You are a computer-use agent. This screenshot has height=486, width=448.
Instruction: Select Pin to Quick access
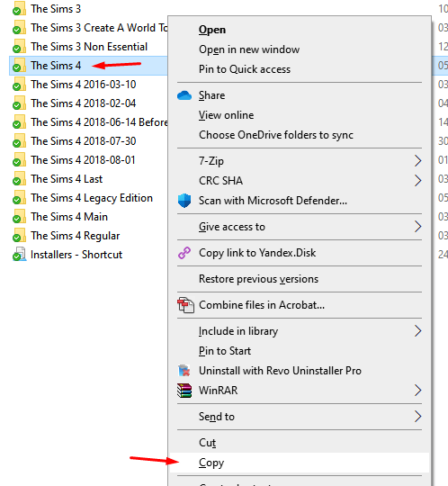300,69
